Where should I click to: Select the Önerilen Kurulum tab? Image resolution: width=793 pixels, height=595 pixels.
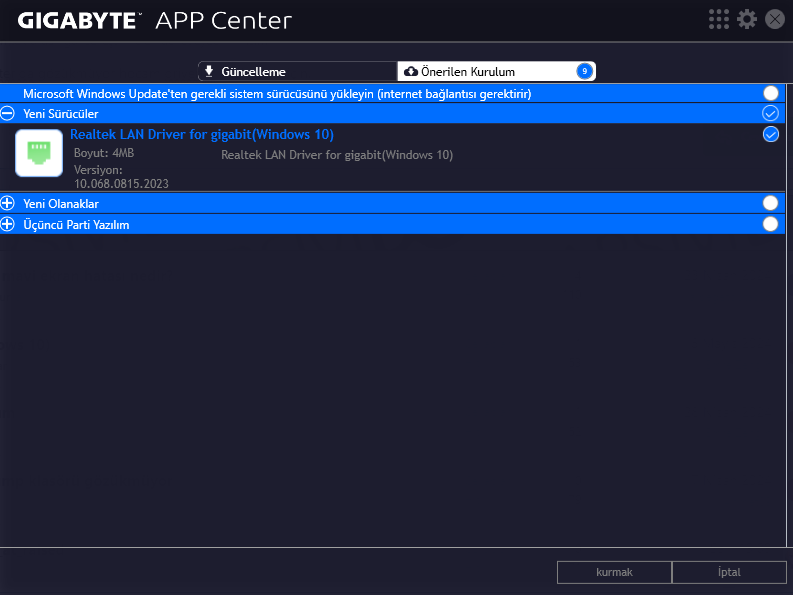point(496,71)
